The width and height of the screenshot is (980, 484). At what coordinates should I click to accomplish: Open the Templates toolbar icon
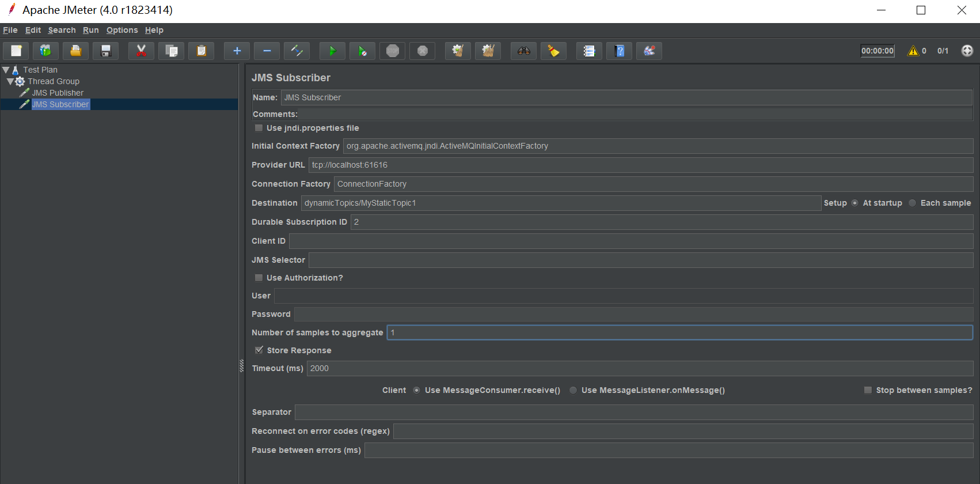point(45,51)
